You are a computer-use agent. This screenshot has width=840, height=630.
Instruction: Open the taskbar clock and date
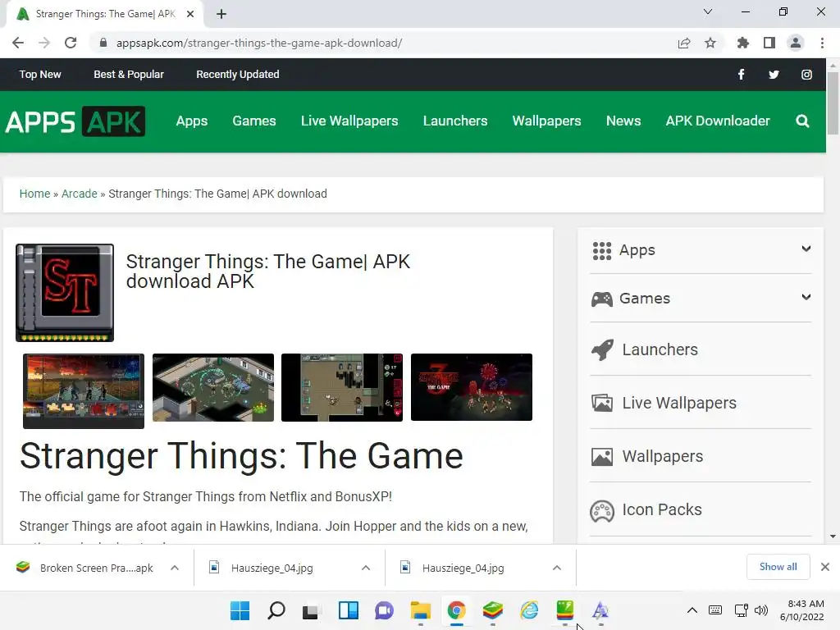801,610
